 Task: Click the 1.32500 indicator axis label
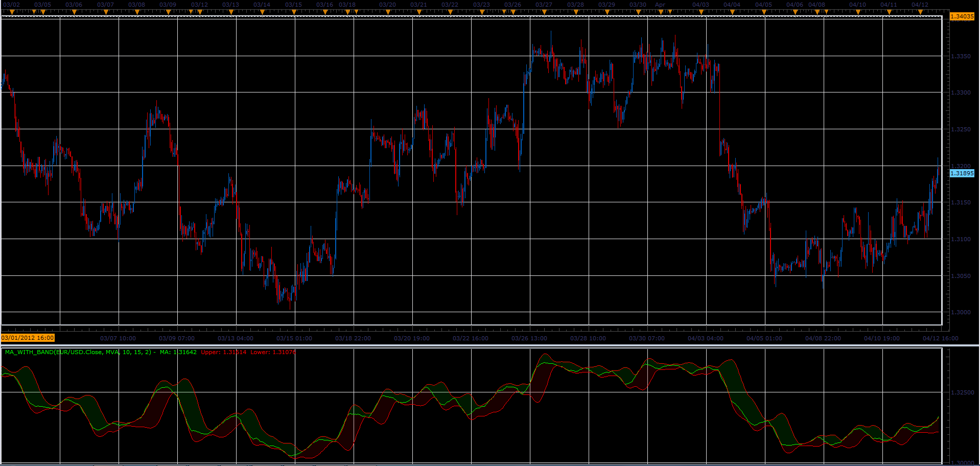tap(962, 392)
